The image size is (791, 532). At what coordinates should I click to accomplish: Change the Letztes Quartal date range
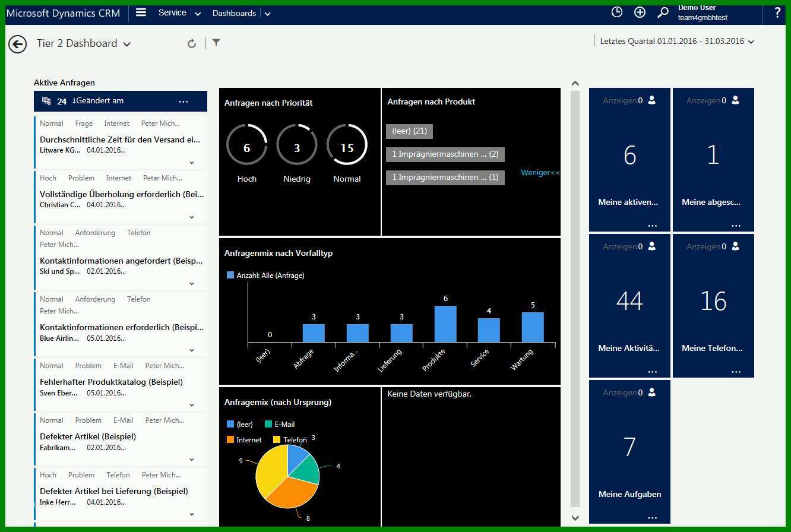pyautogui.click(x=677, y=42)
